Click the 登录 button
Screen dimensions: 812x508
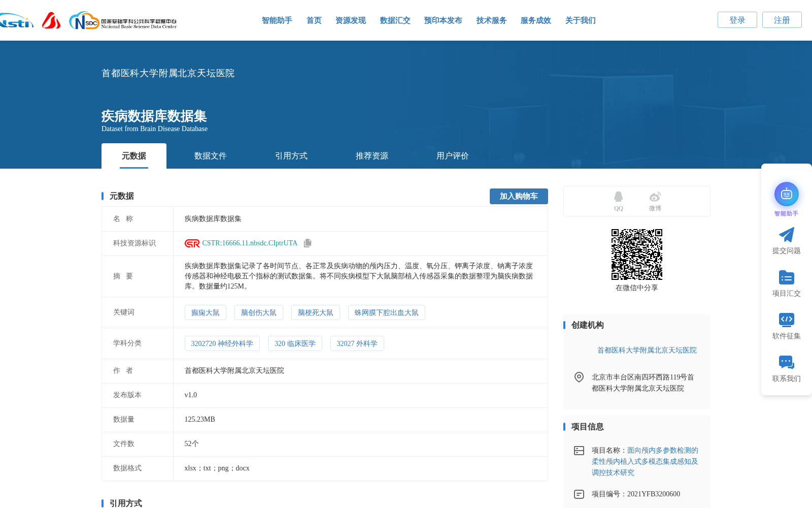point(737,20)
